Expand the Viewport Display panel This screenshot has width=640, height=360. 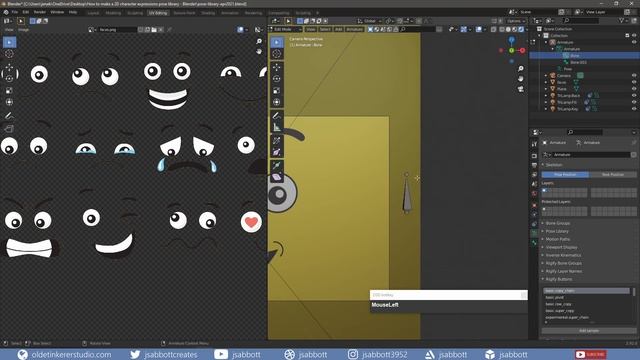pyautogui.click(x=561, y=247)
